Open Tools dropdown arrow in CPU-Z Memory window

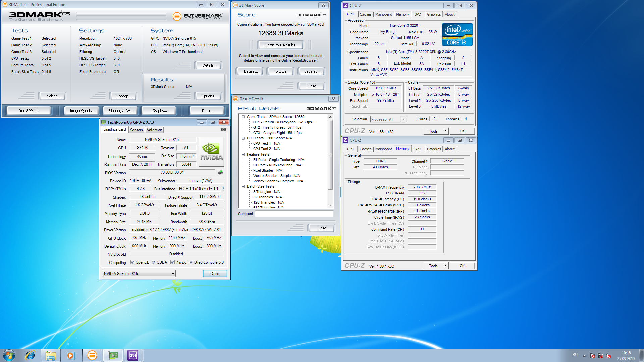coord(445,266)
